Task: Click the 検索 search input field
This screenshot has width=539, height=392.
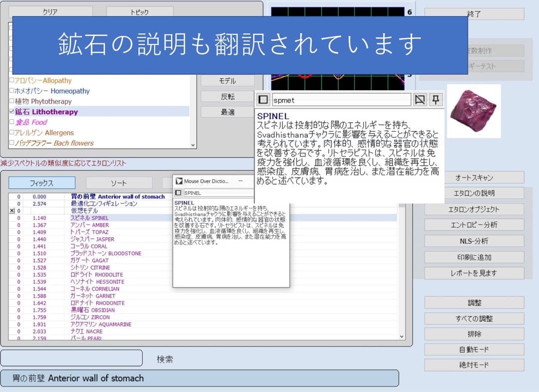Action: [71, 358]
